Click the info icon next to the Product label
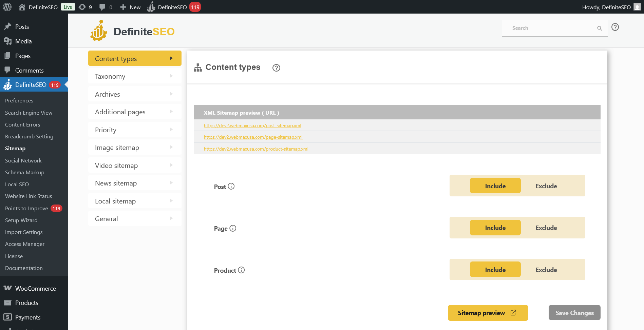 tap(241, 270)
